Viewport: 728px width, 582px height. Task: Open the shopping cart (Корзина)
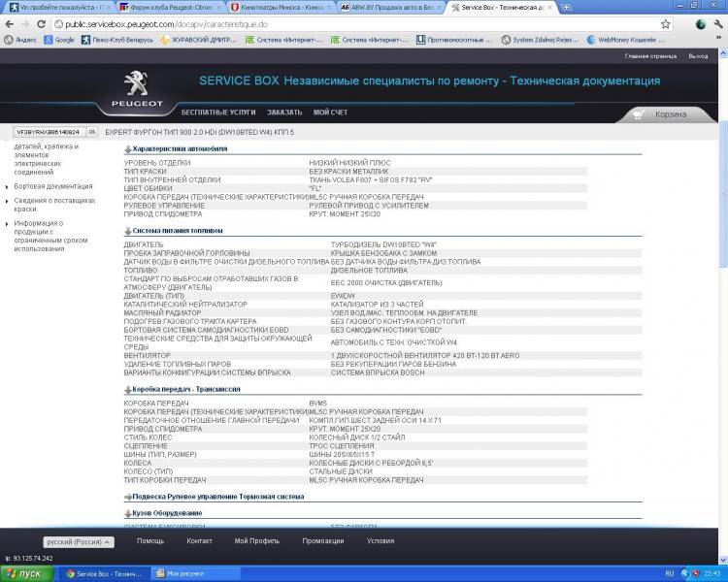[670, 113]
